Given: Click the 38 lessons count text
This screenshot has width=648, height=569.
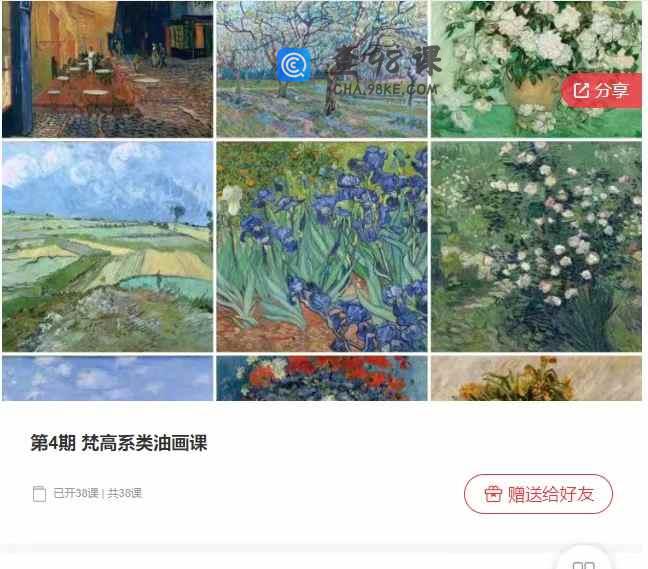Looking at the screenshot, I should tap(98, 493).
